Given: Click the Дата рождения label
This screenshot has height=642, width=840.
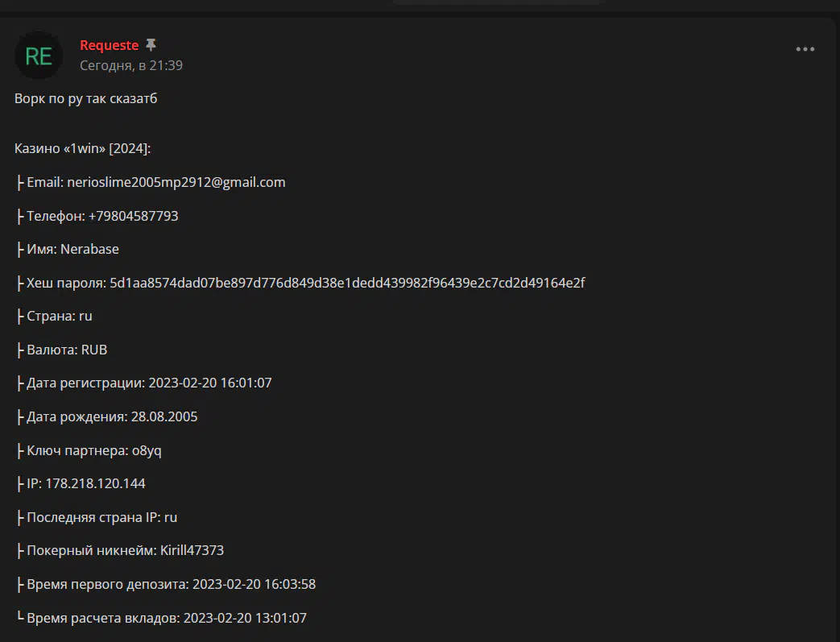Looking at the screenshot, I should coord(77,417).
